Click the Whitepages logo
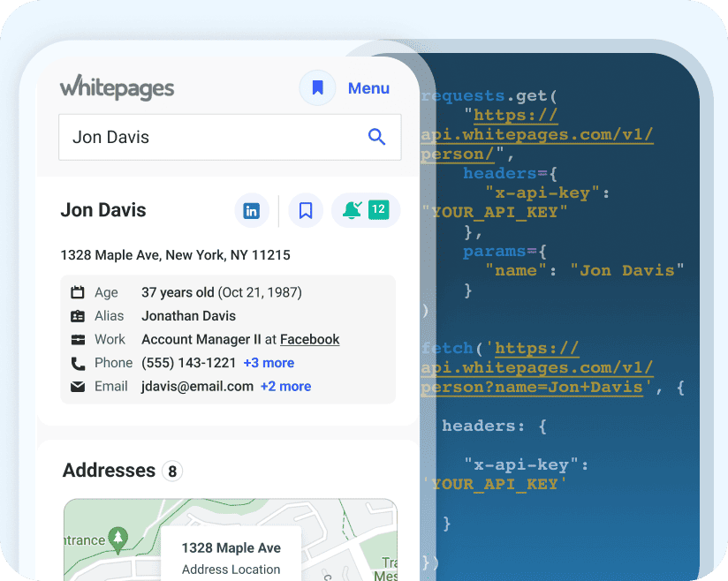The width and height of the screenshot is (728, 581). tap(117, 87)
